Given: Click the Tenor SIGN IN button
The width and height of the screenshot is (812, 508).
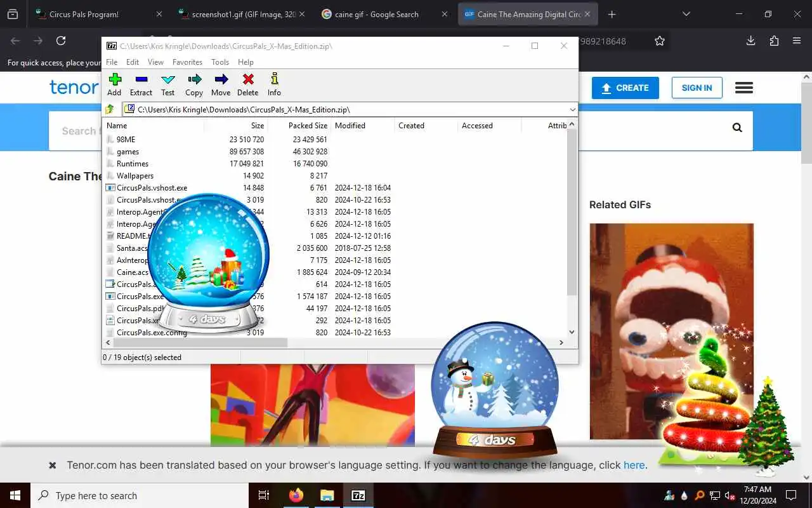Looking at the screenshot, I should tap(697, 88).
